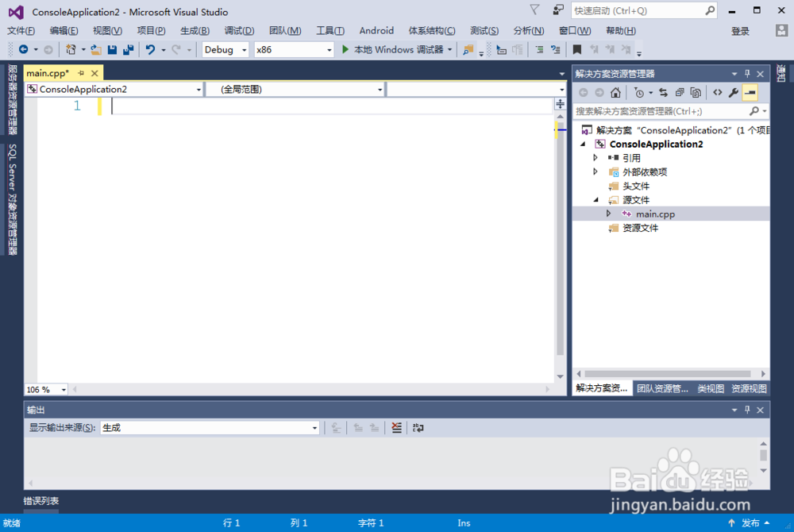Screen dimensions: 794x532
Task: Click the notifications filter funnel icon
Action: click(534, 10)
